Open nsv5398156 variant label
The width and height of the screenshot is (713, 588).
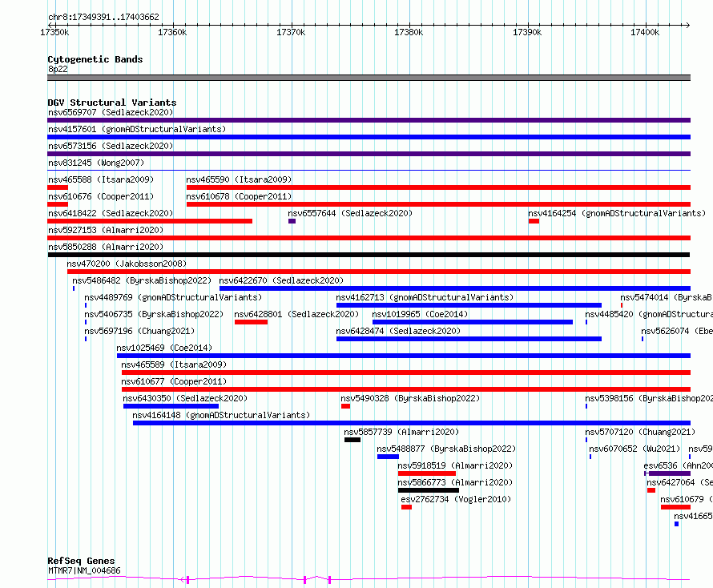tap(648, 398)
